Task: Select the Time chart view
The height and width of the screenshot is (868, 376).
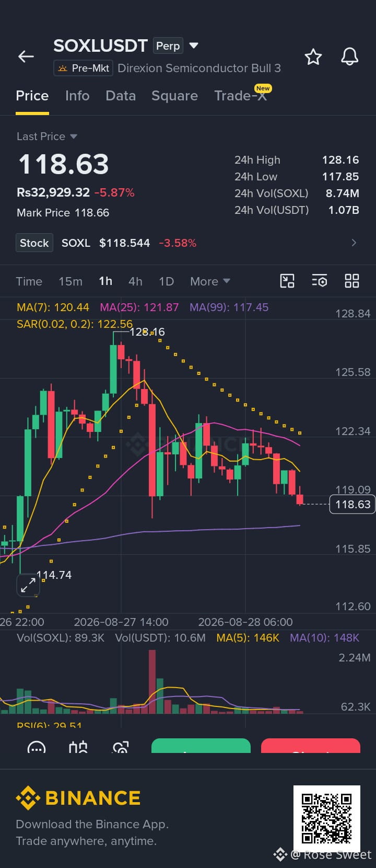Action: pos(29,281)
